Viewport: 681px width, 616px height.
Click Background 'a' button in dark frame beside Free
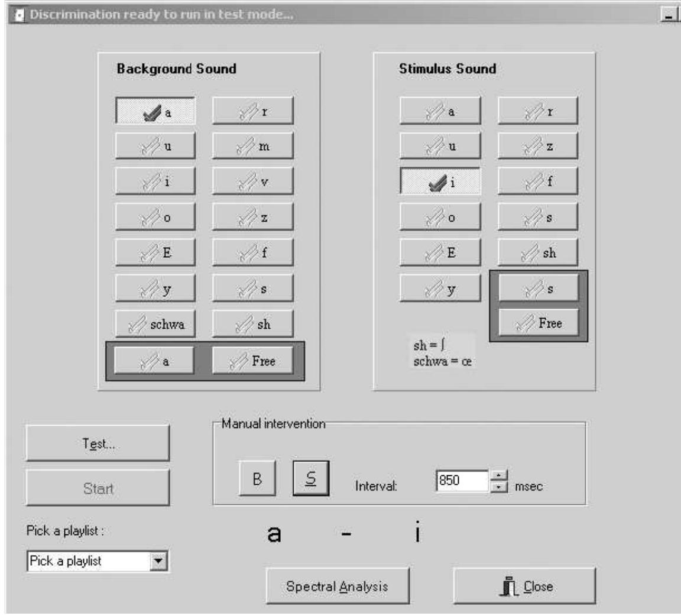[x=154, y=361]
